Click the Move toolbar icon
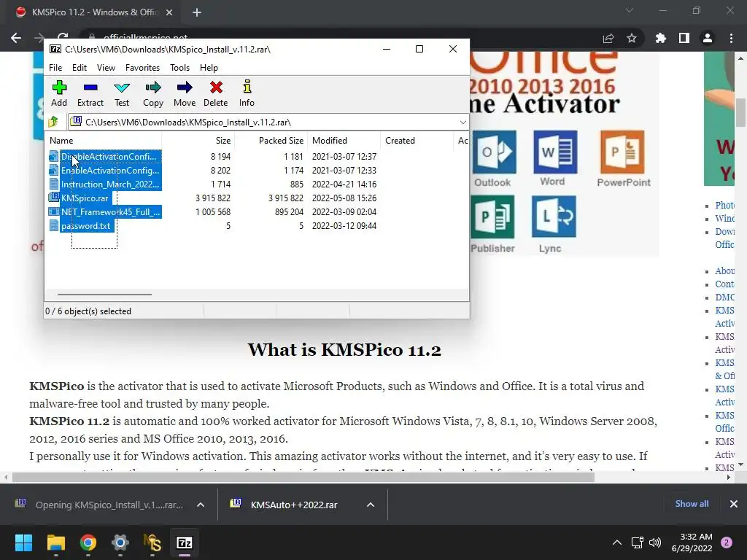The height and width of the screenshot is (560, 747). point(185,93)
